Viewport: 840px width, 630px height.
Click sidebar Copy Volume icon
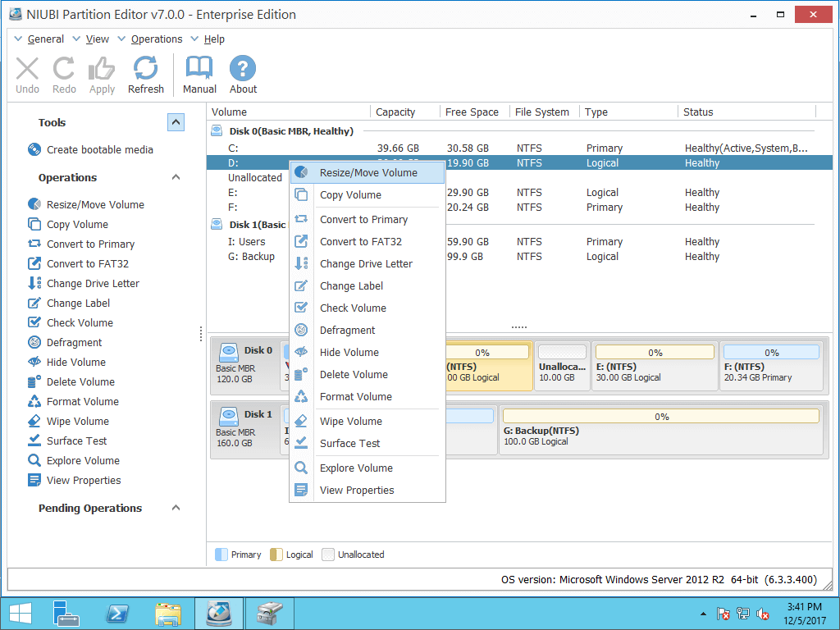(x=34, y=224)
